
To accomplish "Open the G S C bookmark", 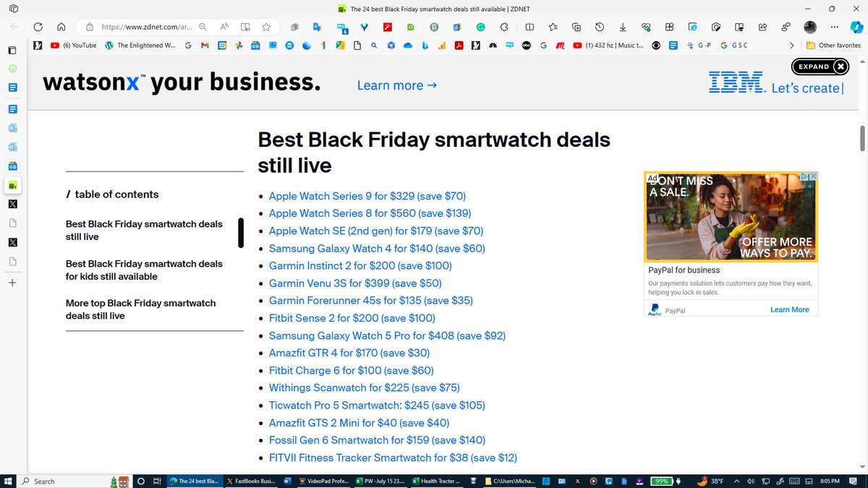I will (x=735, y=45).
